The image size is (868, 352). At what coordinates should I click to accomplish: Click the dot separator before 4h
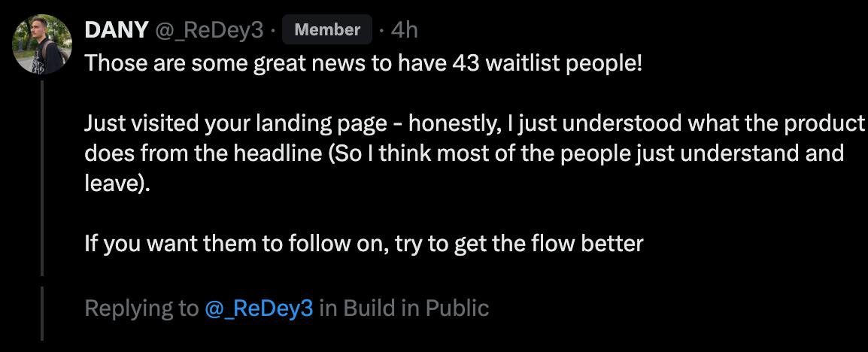382,30
